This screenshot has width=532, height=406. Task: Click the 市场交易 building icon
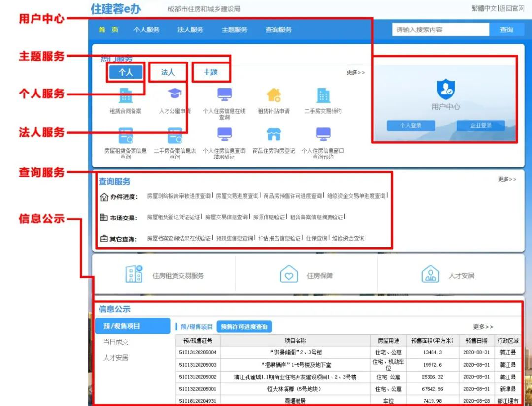tap(104, 217)
